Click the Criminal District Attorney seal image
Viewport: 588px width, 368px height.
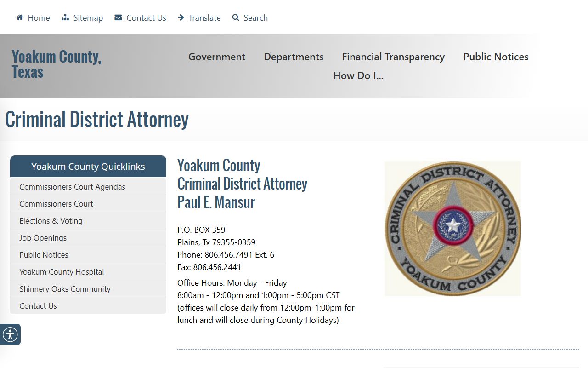[453, 229]
